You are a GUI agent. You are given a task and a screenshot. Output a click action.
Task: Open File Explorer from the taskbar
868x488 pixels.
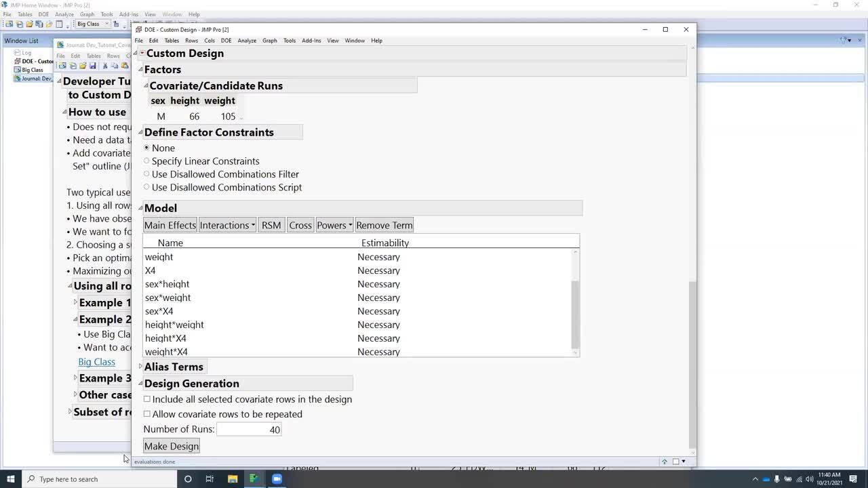point(232,479)
